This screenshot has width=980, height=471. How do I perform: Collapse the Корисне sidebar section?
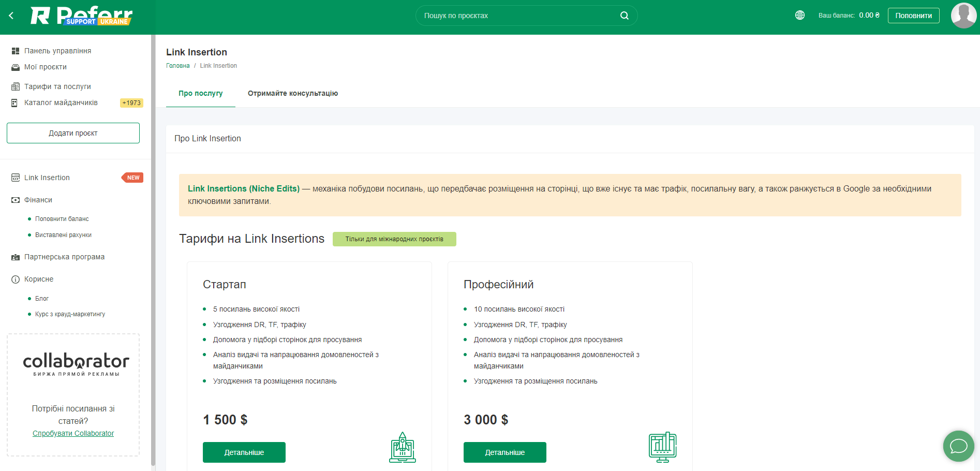click(39, 279)
